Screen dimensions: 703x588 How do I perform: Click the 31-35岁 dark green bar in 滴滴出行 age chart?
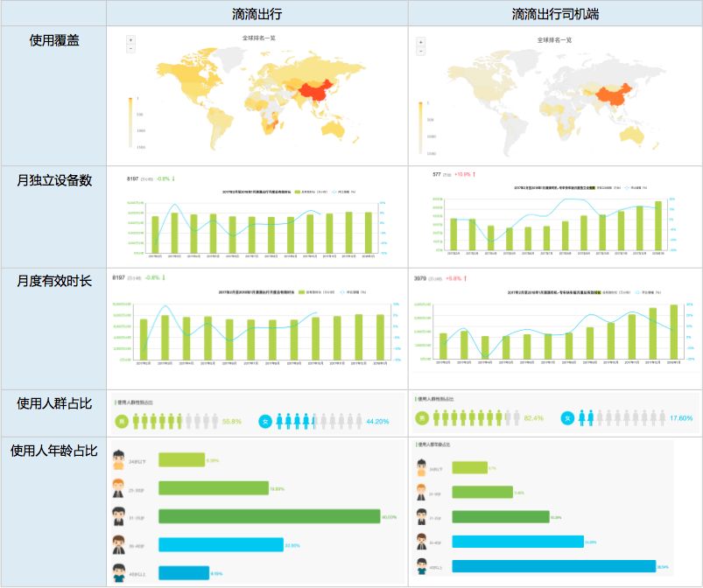(x=270, y=517)
